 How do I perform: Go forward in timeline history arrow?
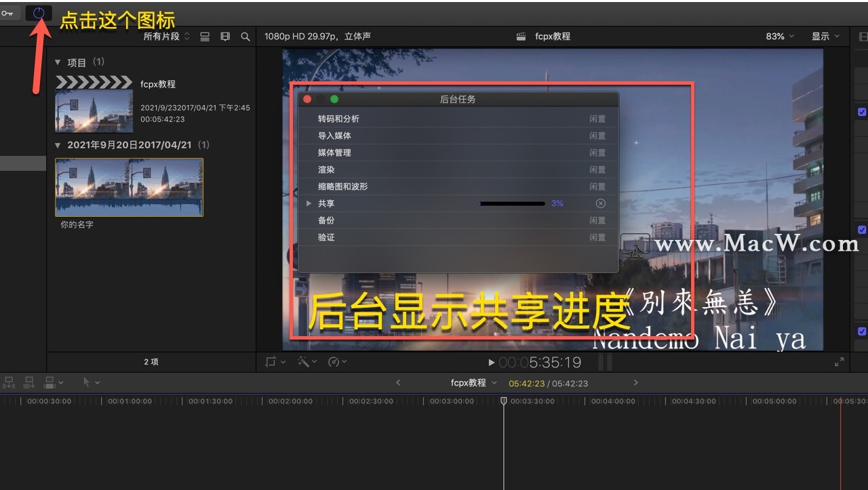click(635, 383)
